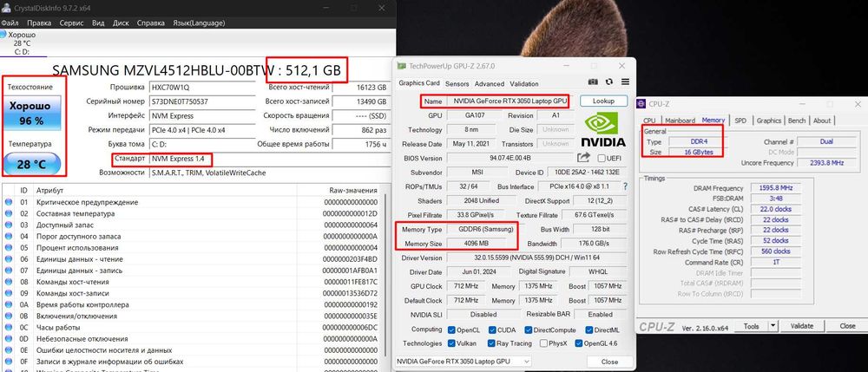Click the Bus Interface question mark icon
This screenshot has height=372, width=868.
pyautogui.click(x=626, y=186)
